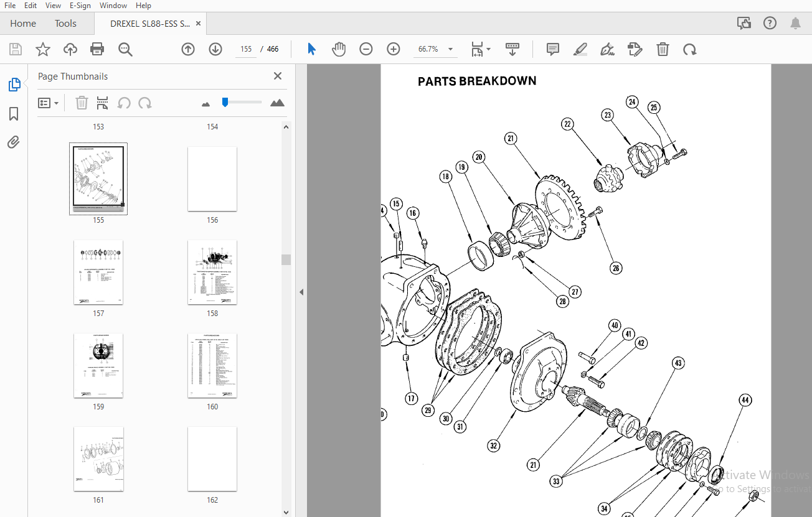Open the thumbnails options dropdown menu
812x517 pixels.
49,103
